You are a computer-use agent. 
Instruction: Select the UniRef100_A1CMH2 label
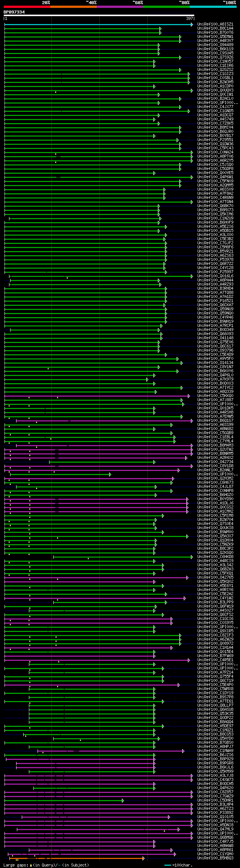pos(215,511)
